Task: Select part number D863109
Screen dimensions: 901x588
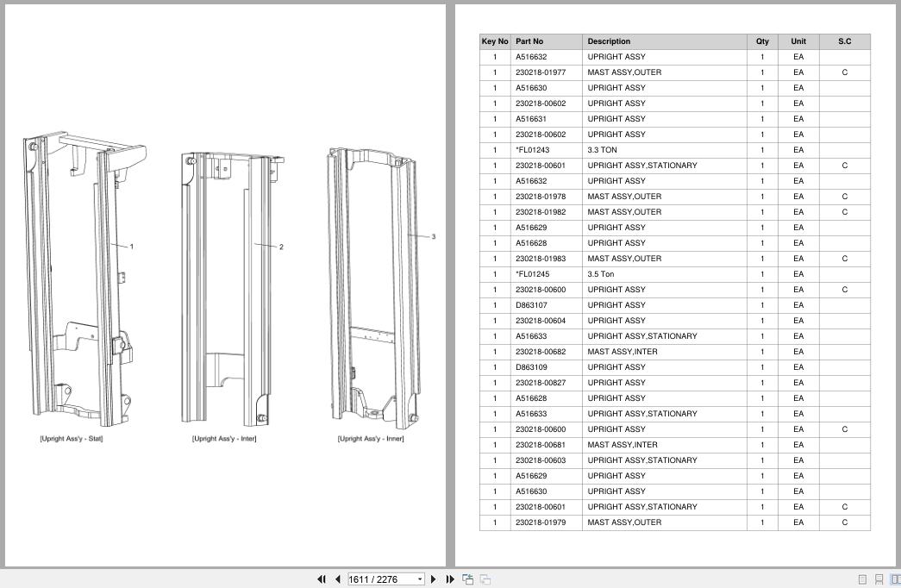Action: (x=531, y=367)
